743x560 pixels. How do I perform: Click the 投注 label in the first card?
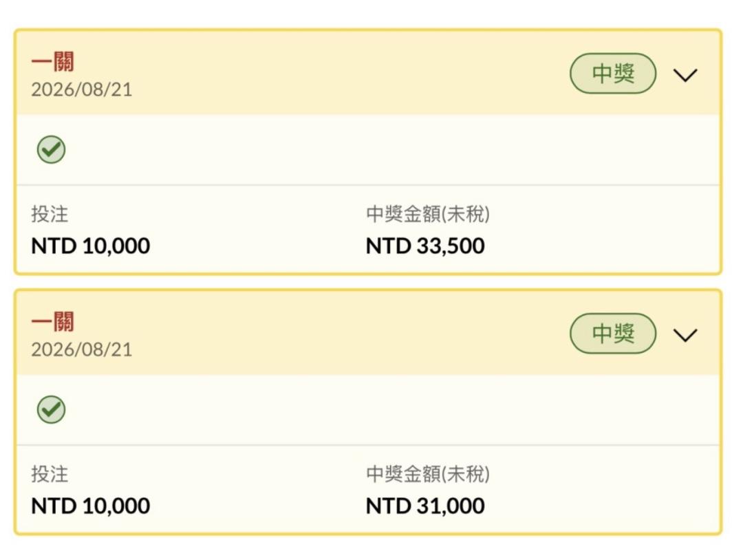tap(50, 214)
